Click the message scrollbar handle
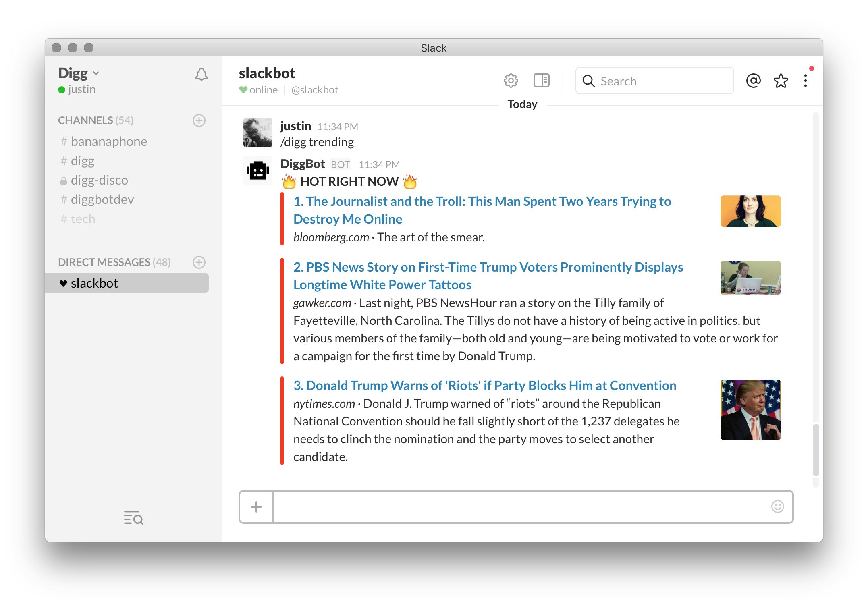 pos(816,449)
